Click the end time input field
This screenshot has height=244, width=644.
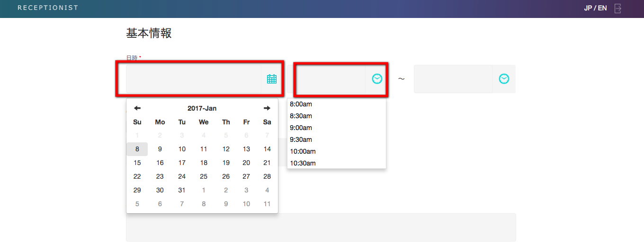pyautogui.click(x=453, y=79)
